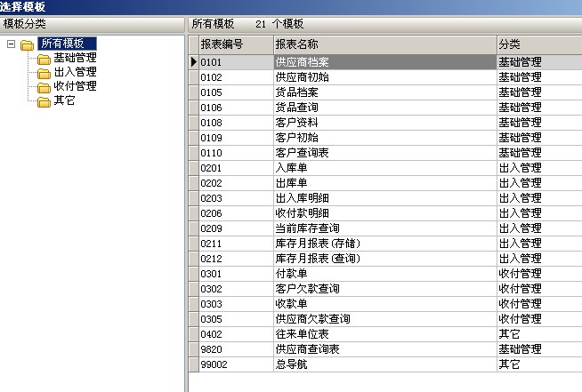
Task: Select 收付管理 category in tree
Action: (x=75, y=85)
